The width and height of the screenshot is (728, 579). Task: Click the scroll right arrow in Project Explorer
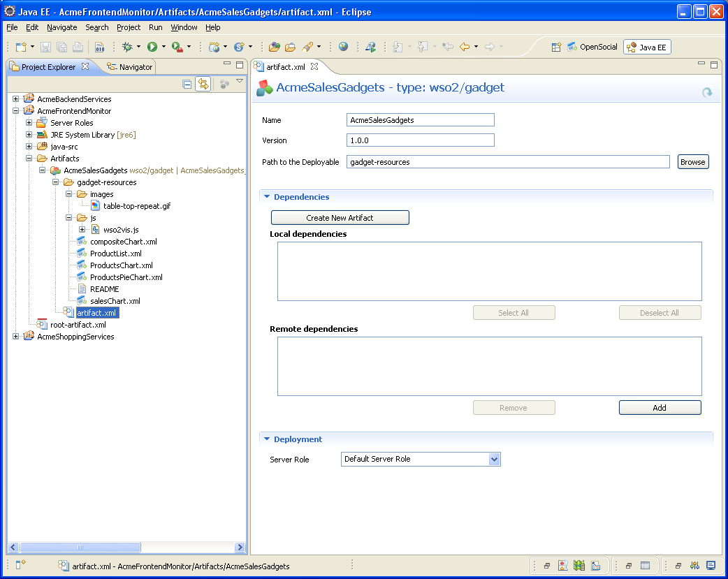(240, 547)
